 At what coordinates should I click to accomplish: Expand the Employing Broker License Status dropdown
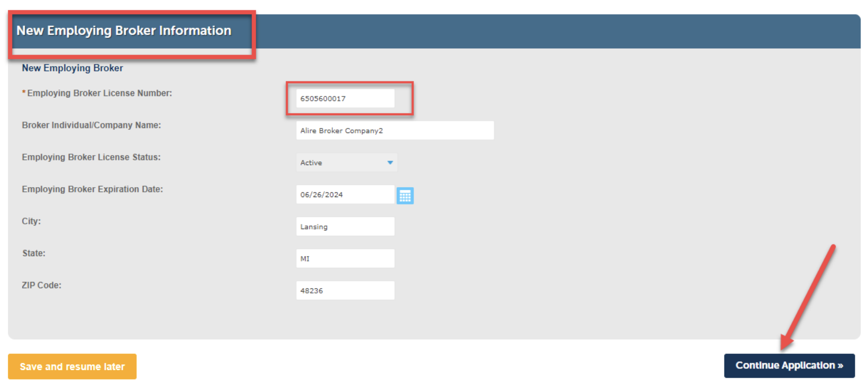click(x=346, y=162)
